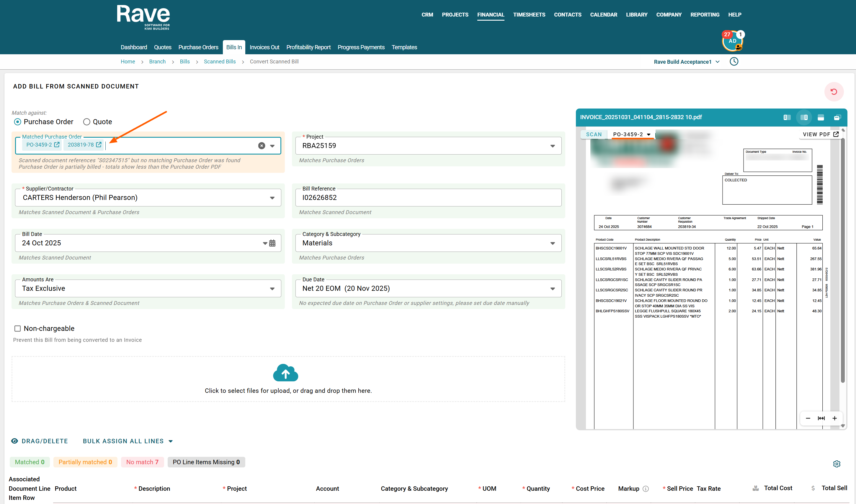The width and height of the screenshot is (856, 504).
Task: Open the FINANCIAL top menu
Action: [x=490, y=15]
